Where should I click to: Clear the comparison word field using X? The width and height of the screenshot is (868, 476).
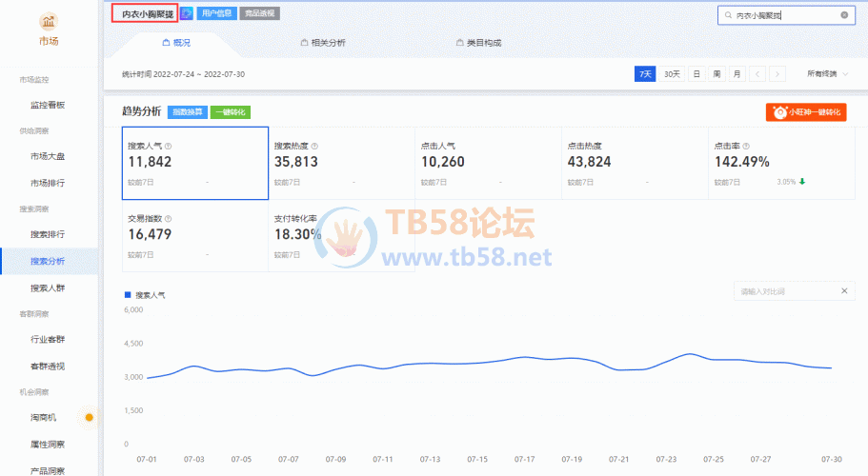(842, 291)
